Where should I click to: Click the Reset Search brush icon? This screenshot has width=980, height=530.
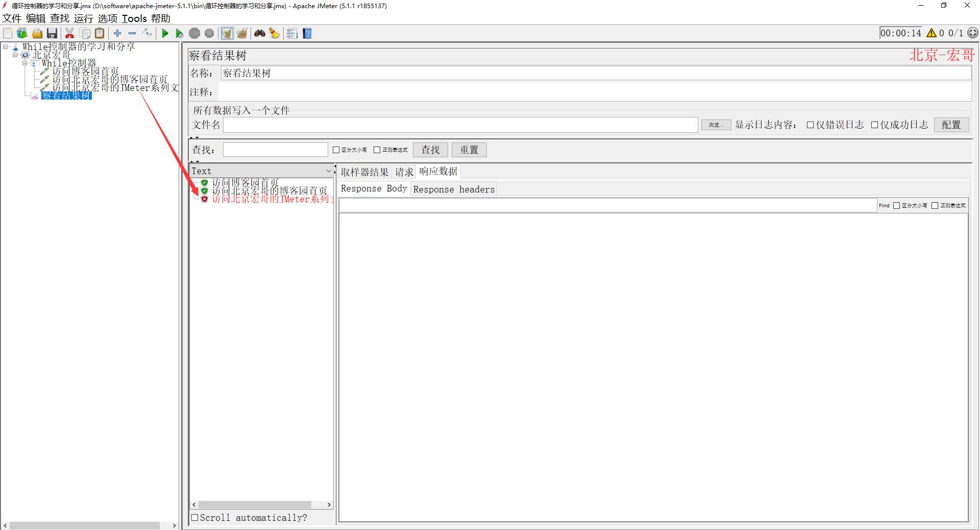(275, 34)
